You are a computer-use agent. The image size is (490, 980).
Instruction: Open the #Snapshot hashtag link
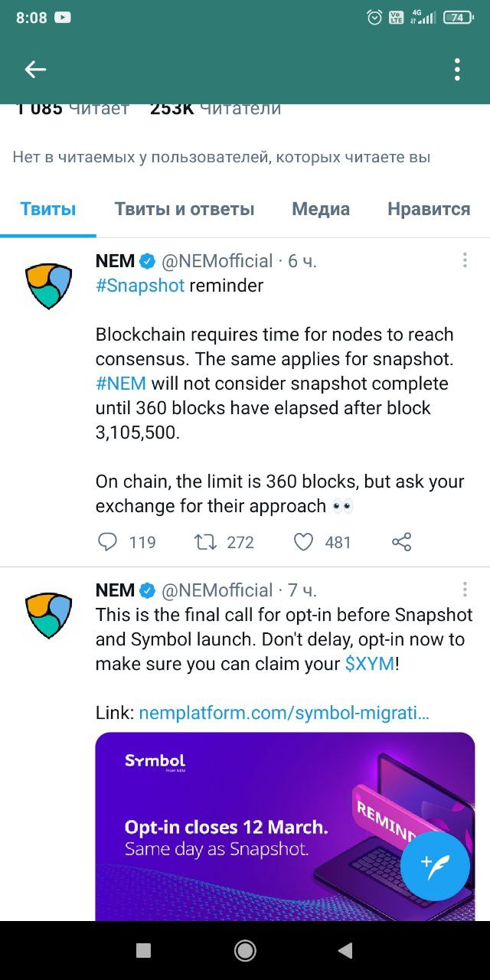140,286
